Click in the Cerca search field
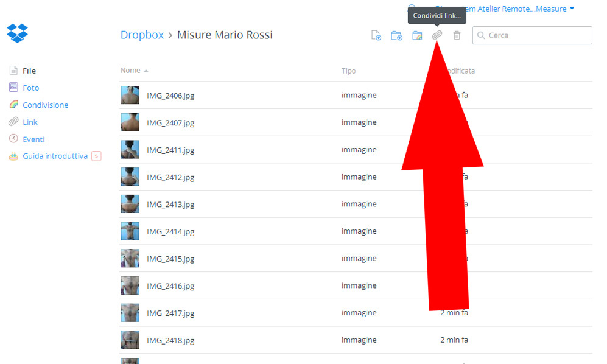 (x=537, y=35)
